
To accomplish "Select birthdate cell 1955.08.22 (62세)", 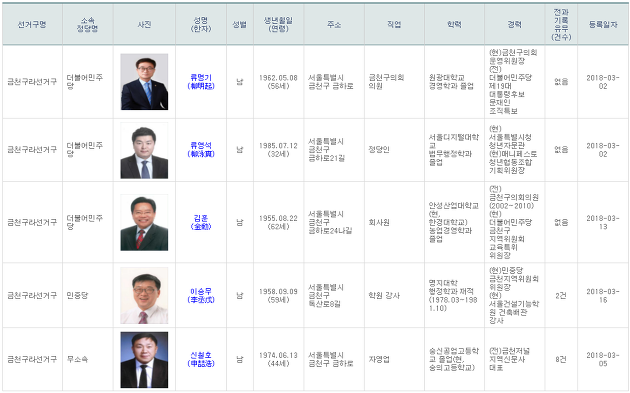I will point(278,222).
